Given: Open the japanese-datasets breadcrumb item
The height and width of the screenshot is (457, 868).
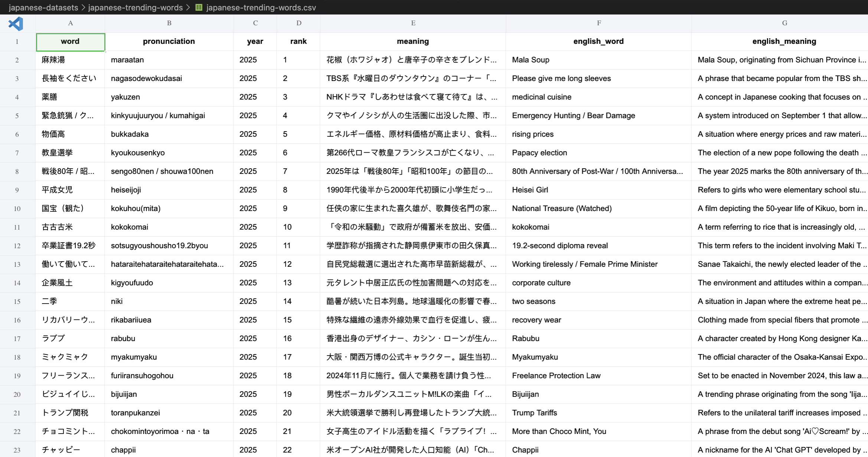Looking at the screenshot, I should [x=43, y=7].
